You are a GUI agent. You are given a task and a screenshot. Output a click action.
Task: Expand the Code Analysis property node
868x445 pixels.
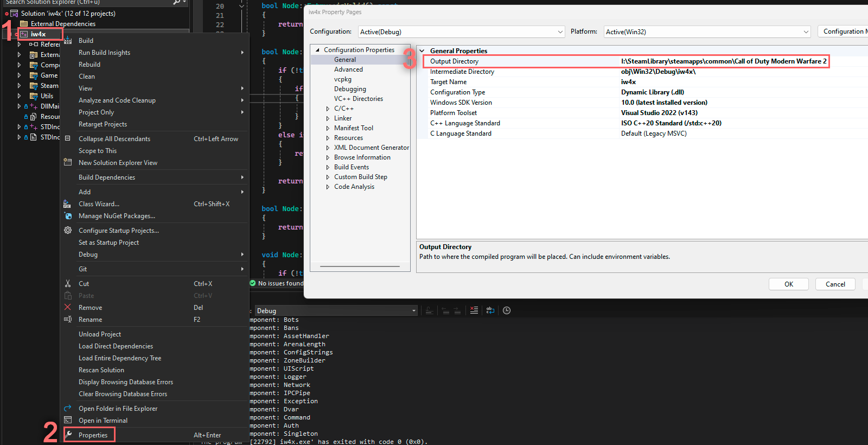328,187
